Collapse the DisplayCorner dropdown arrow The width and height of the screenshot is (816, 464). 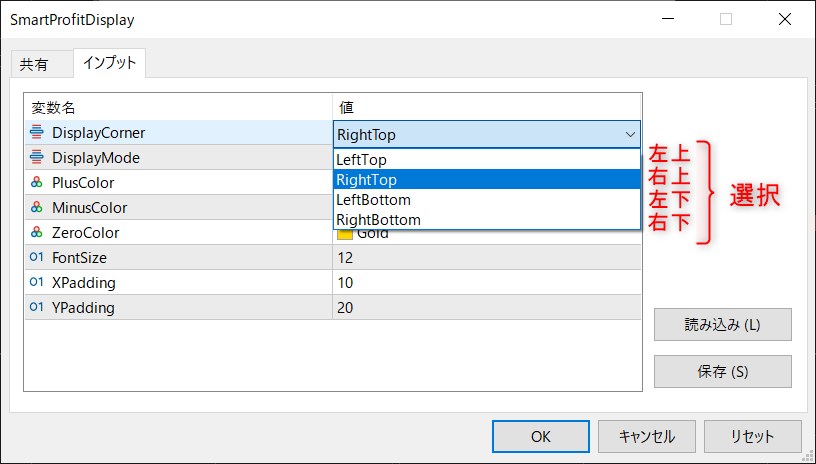point(630,134)
